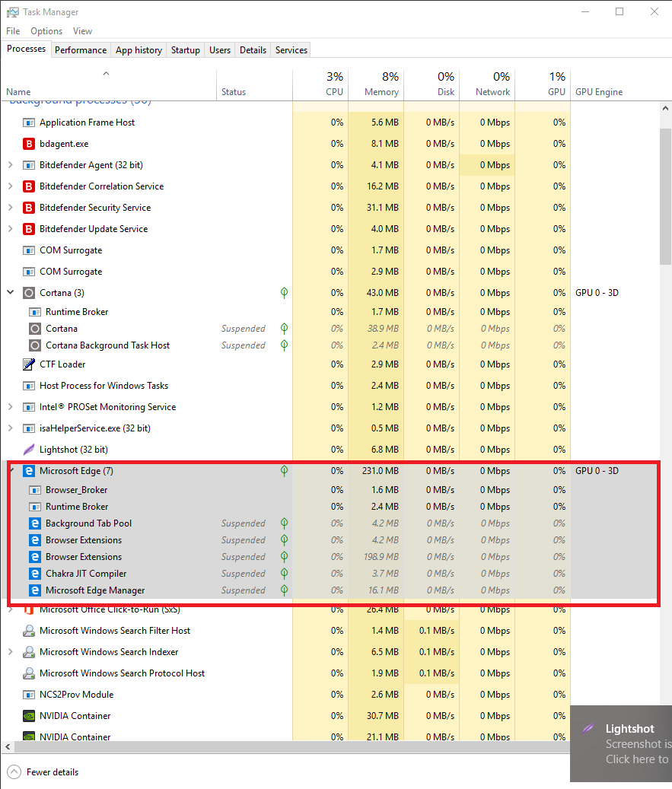Viewport: 672px width, 789px height.
Task: Click the Bitdefender Correlation Service icon
Action: coord(29,186)
